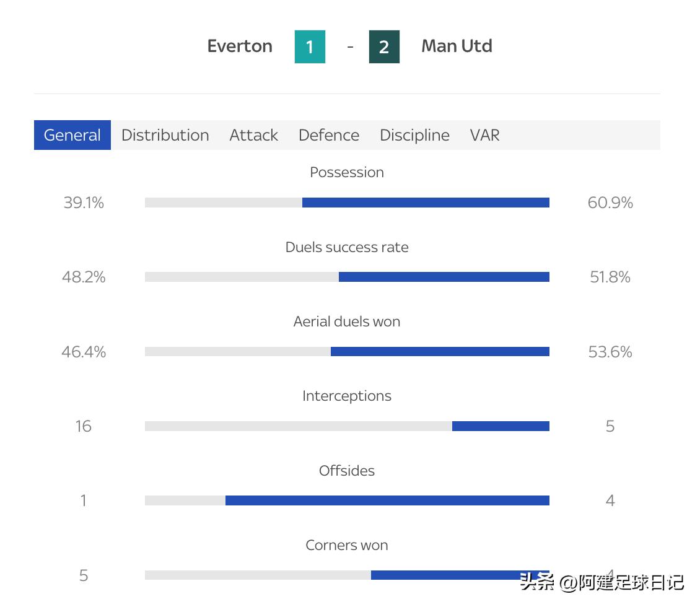Open the Discipline tab
700x607 pixels.
click(x=414, y=135)
